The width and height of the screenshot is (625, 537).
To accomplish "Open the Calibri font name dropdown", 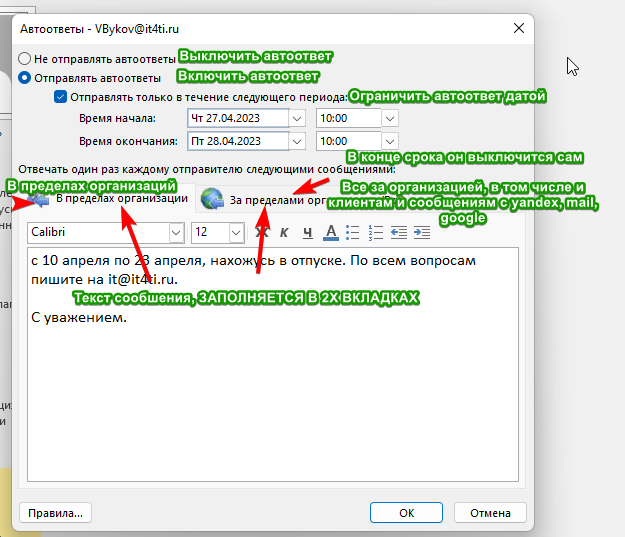I will [x=176, y=233].
